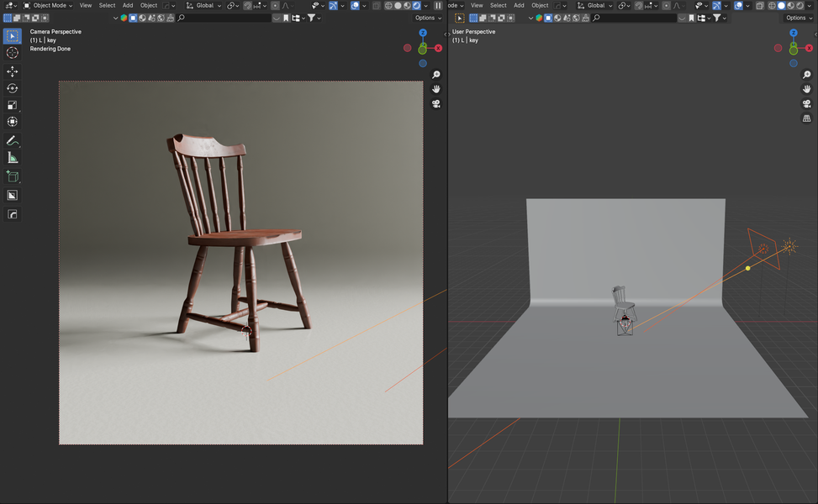Image resolution: width=818 pixels, height=504 pixels.
Task: Open Object menu in right viewport
Action: [x=540, y=5]
